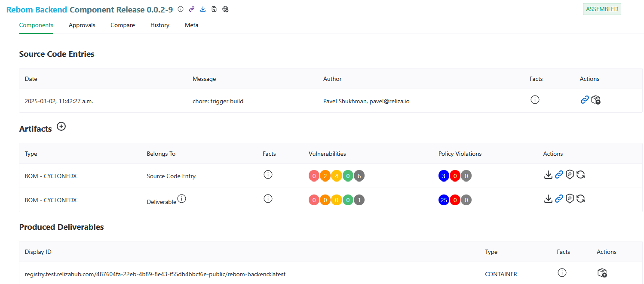The image size is (644, 284).
Task: Switch to the Approvals tab
Action: coord(82,25)
